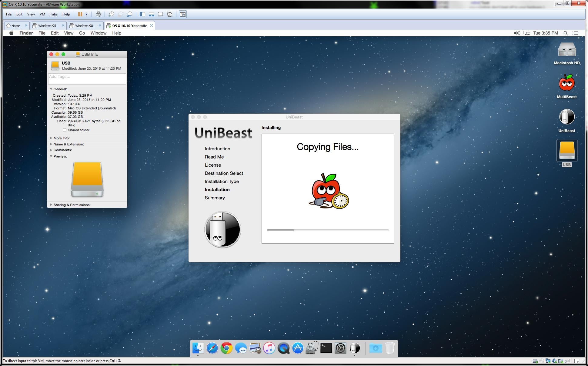This screenshot has width=588, height=366.
Task: Click the volume icon in Mac menu bar
Action: (517, 33)
